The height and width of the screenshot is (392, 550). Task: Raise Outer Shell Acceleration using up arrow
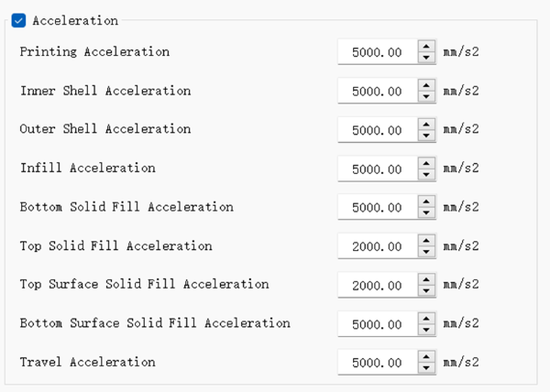tap(426, 124)
